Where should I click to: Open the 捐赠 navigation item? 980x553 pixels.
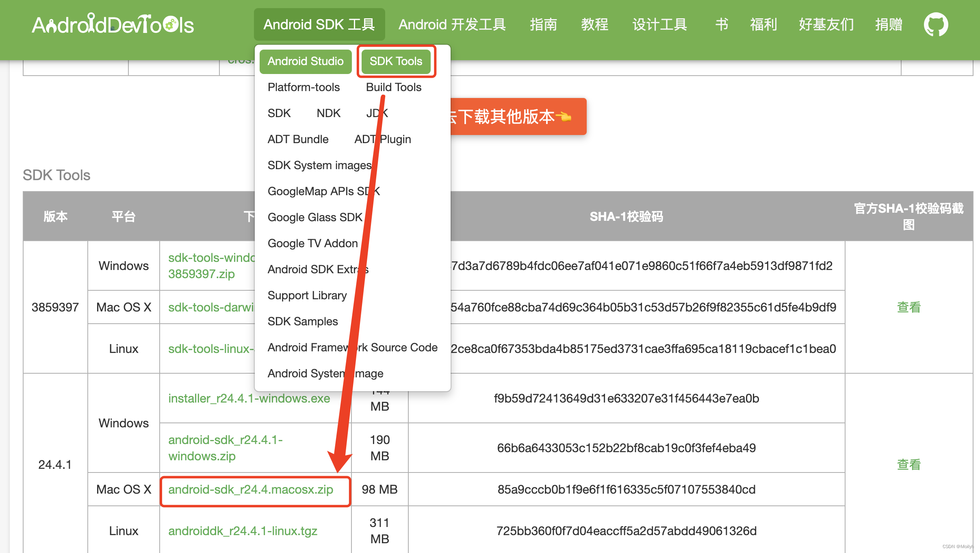(889, 24)
